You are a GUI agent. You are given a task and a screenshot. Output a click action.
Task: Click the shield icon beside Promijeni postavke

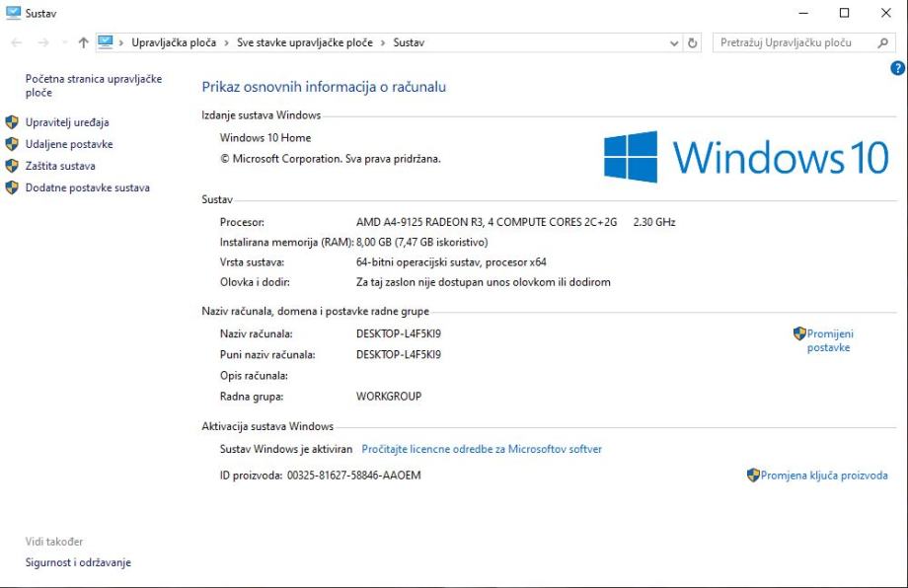pos(799,333)
